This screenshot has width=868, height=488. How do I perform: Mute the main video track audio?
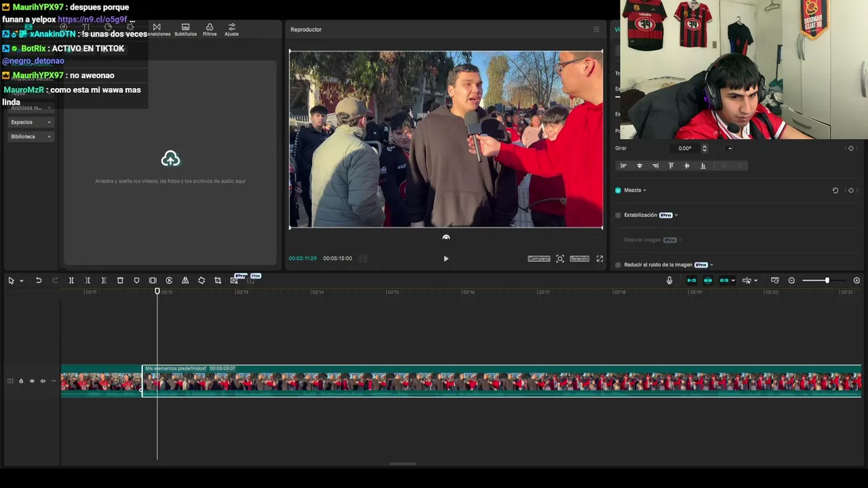(43, 381)
